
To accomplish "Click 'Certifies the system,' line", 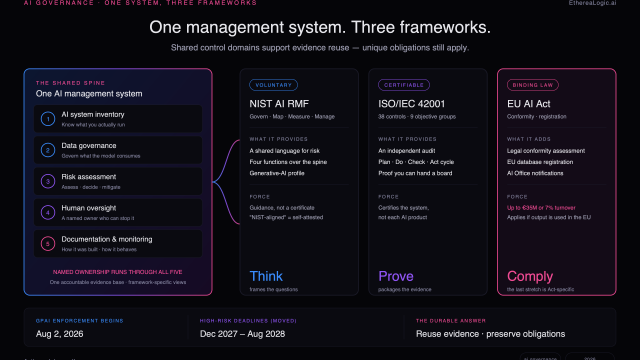I will pyautogui.click(x=403, y=208).
